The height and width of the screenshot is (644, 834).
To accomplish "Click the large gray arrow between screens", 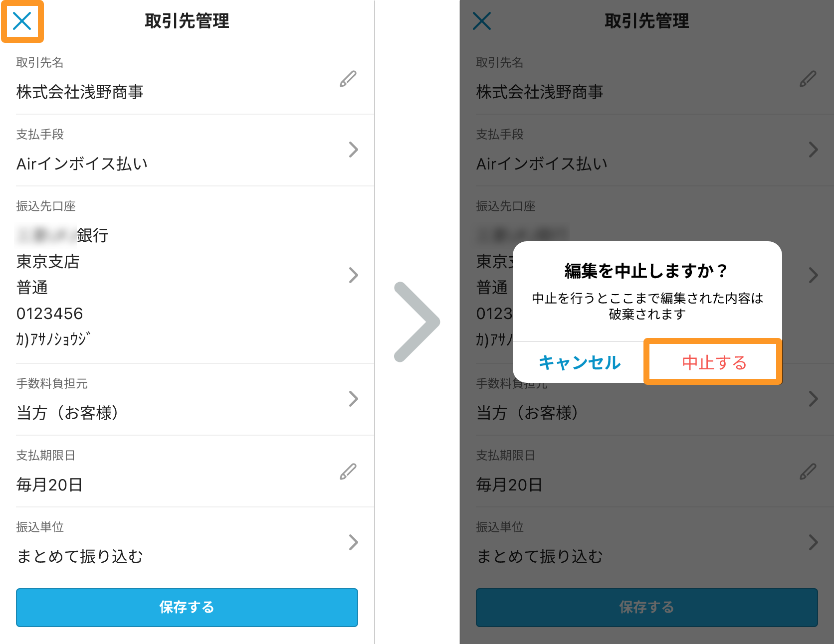I will click(x=417, y=322).
